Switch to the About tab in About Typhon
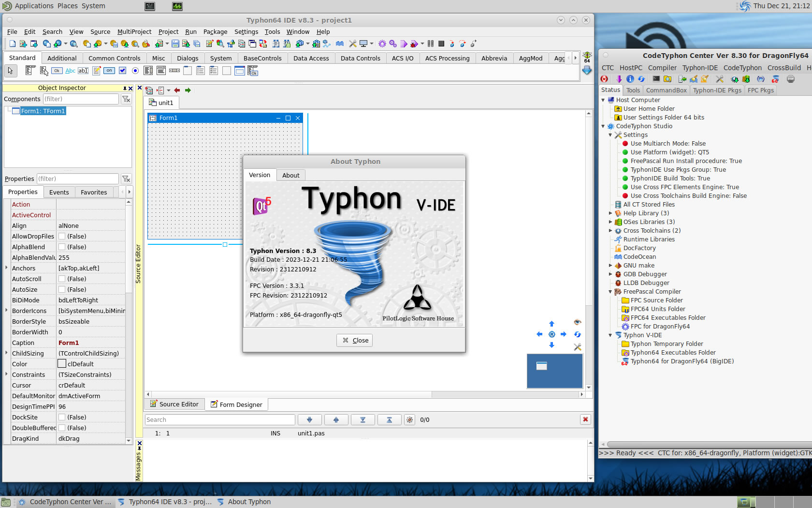Screen dimensions: 812x508 pos(291,176)
